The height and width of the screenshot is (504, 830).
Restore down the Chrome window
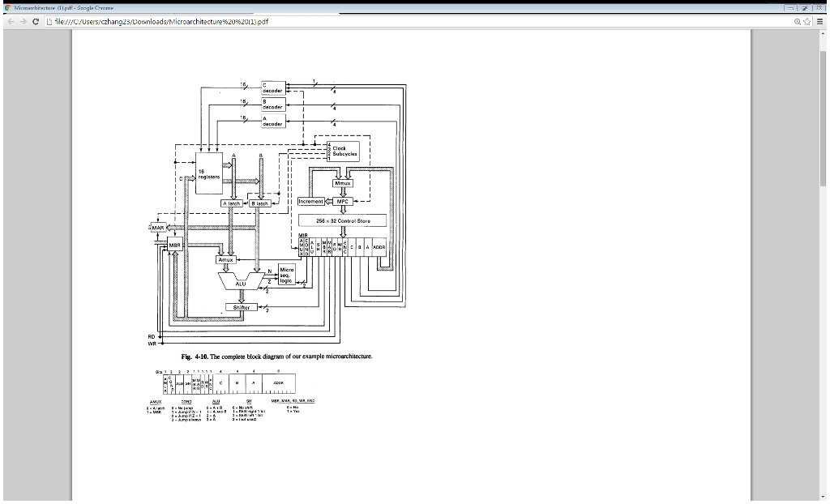click(806, 6)
